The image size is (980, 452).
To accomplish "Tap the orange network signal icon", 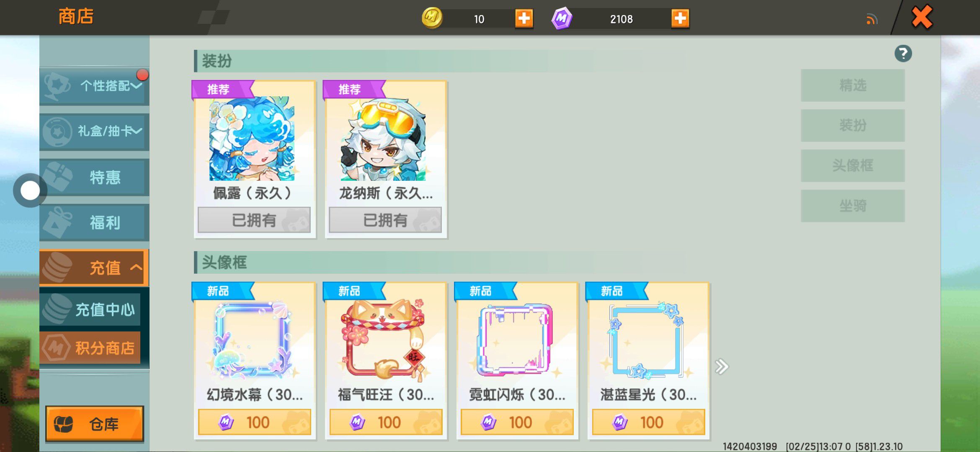I will (x=872, y=19).
